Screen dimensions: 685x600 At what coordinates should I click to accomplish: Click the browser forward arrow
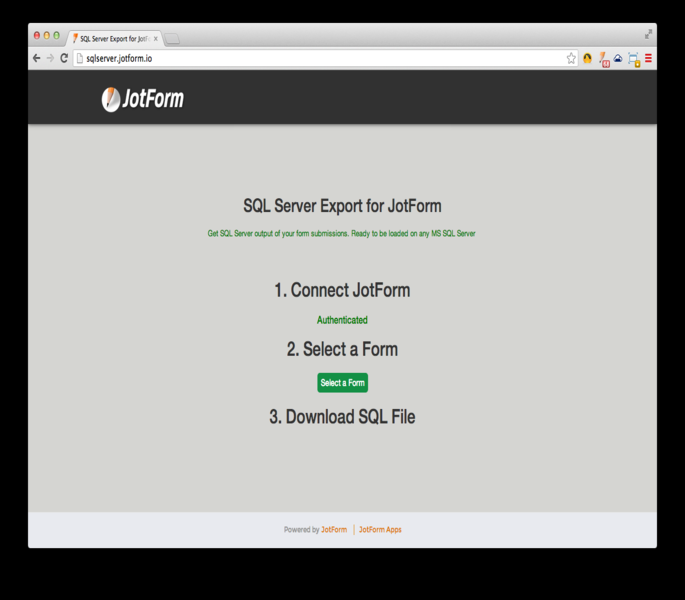click(51, 58)
